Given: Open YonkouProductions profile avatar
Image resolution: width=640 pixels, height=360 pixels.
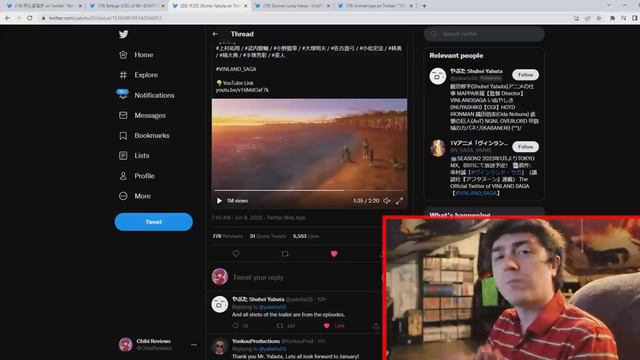Looking at the screenshot, I should pos(220,347).
